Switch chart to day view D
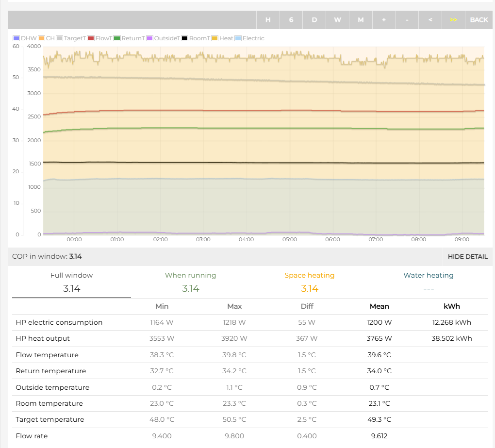This screenshot has height=448, width=495. click(x=314, y=20)
